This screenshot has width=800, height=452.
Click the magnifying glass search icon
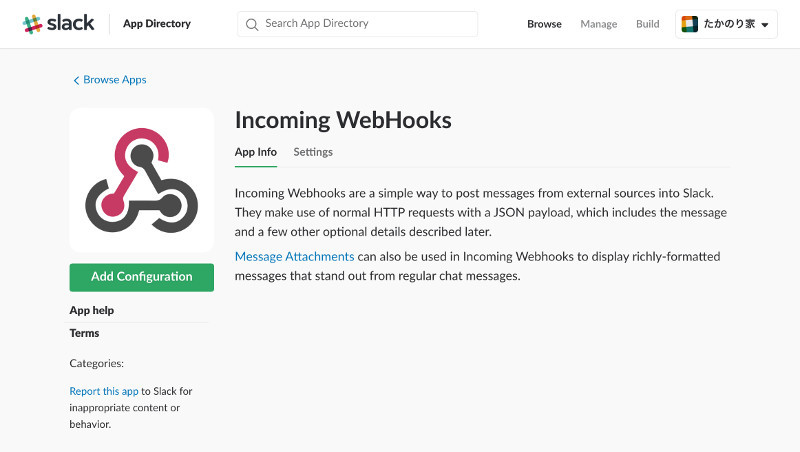[252, 24]
